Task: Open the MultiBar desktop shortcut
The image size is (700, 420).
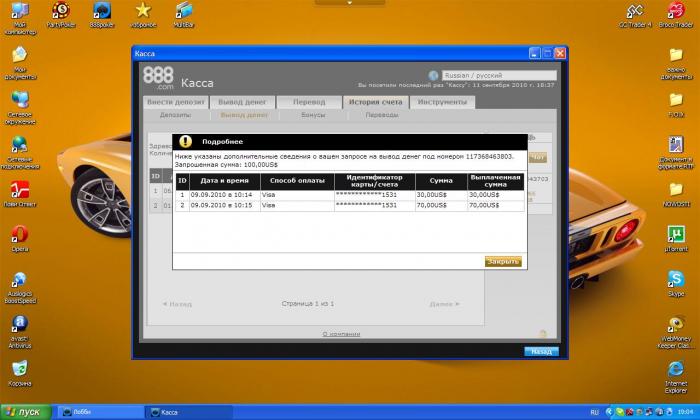Action: point(183,14)
